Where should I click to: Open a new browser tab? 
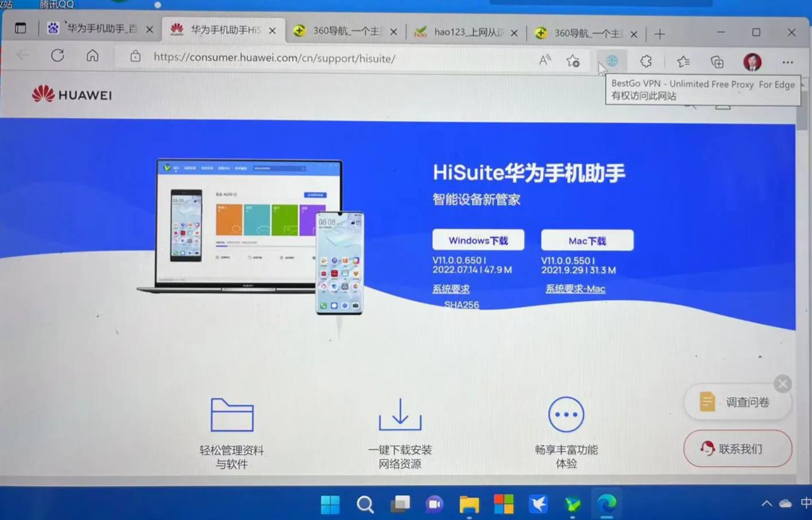click(659, 33)
